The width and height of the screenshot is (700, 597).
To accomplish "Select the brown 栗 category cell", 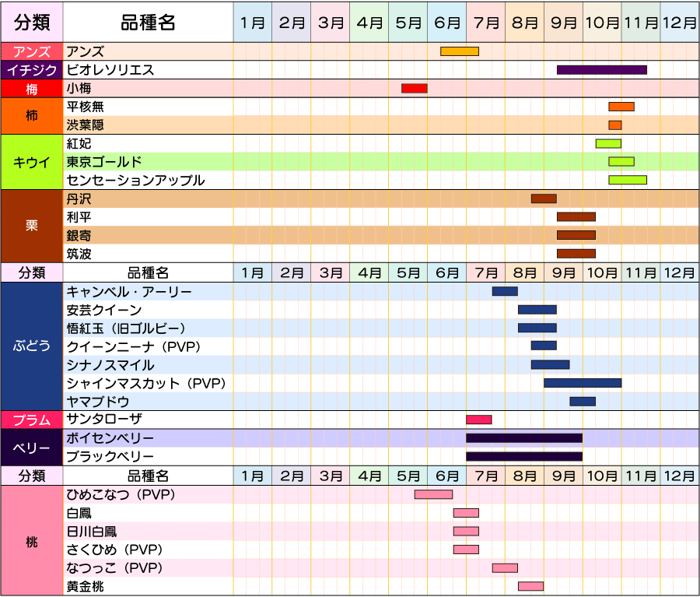I will tap(32, 226).
